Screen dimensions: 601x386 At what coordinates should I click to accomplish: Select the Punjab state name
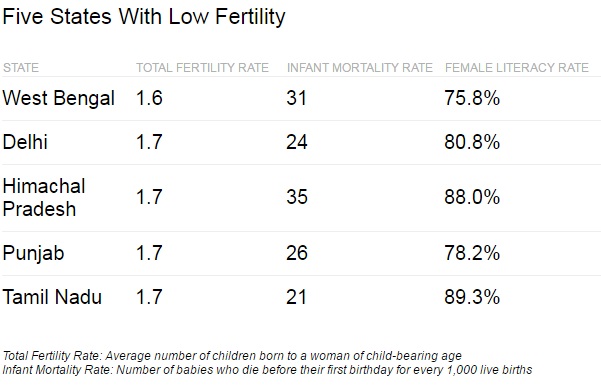pos(33,253)
